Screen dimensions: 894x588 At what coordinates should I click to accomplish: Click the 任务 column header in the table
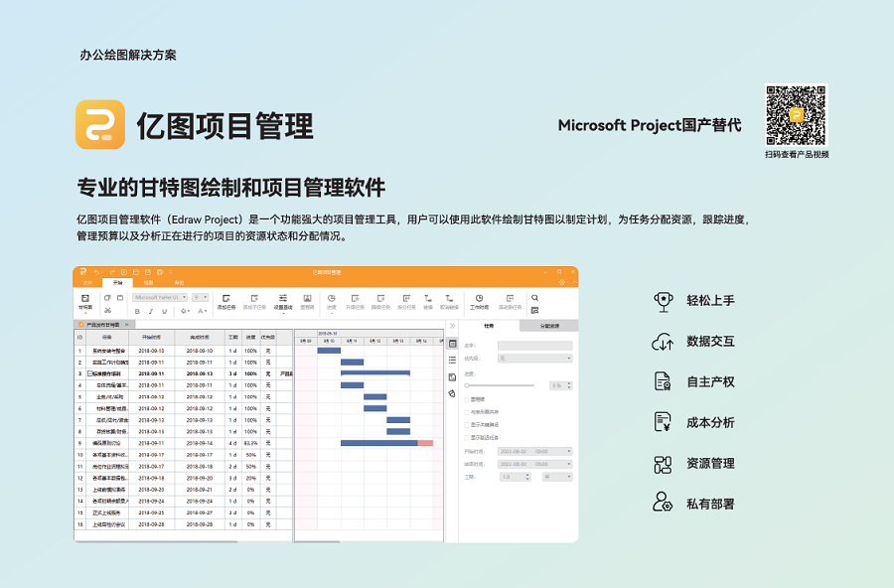[x=107, y=337]
